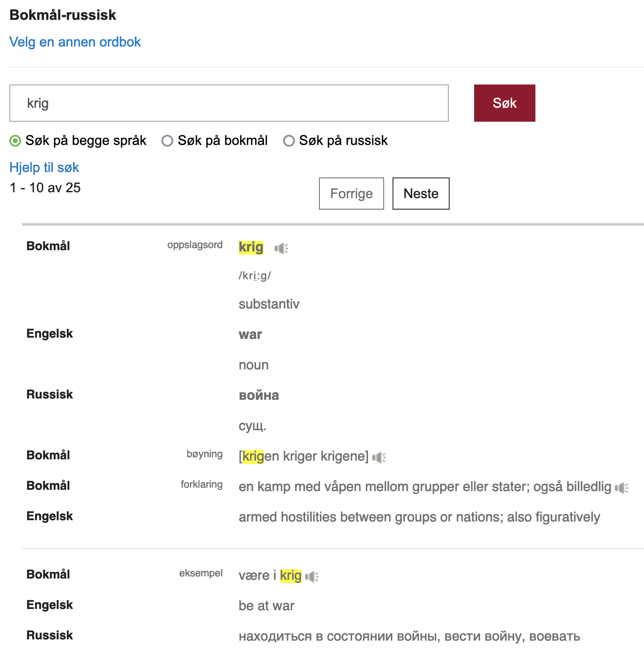The width and height of the screenshot is (644, 655).
Task: Play audio for the forklaring definition sentence
Action: click(622, 488)
